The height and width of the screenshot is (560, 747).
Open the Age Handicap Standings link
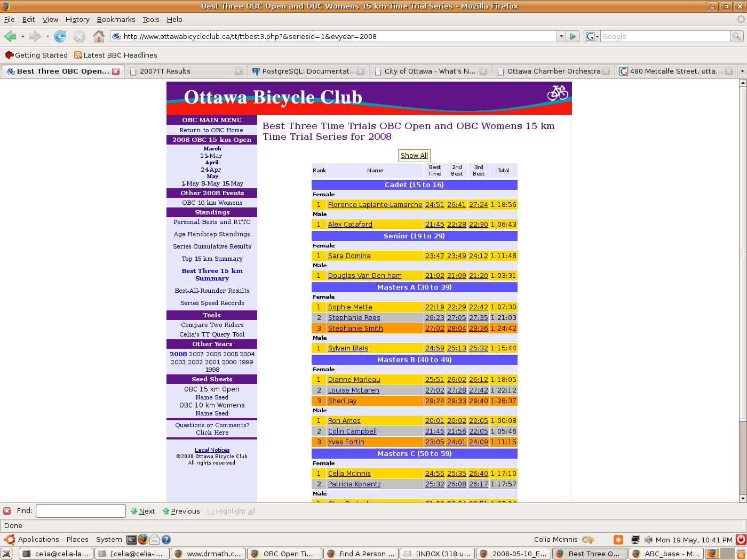pyautogui.click(x=212, y=234)
